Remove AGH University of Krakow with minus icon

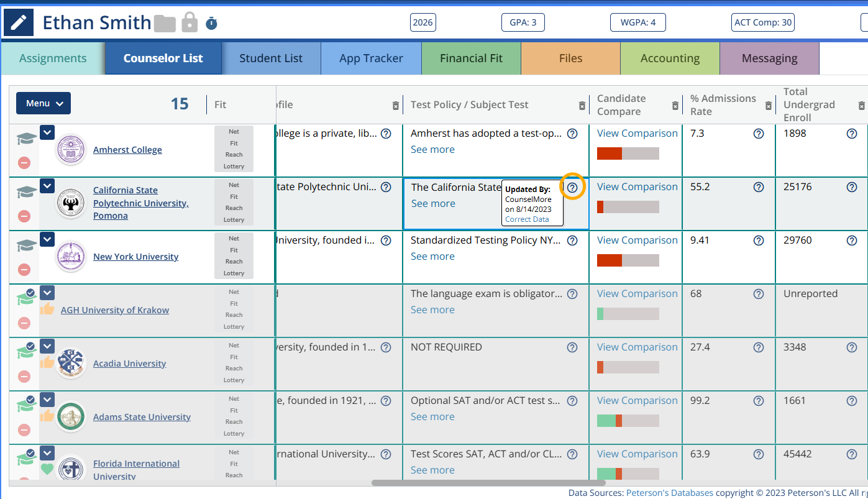pos(24,323)
